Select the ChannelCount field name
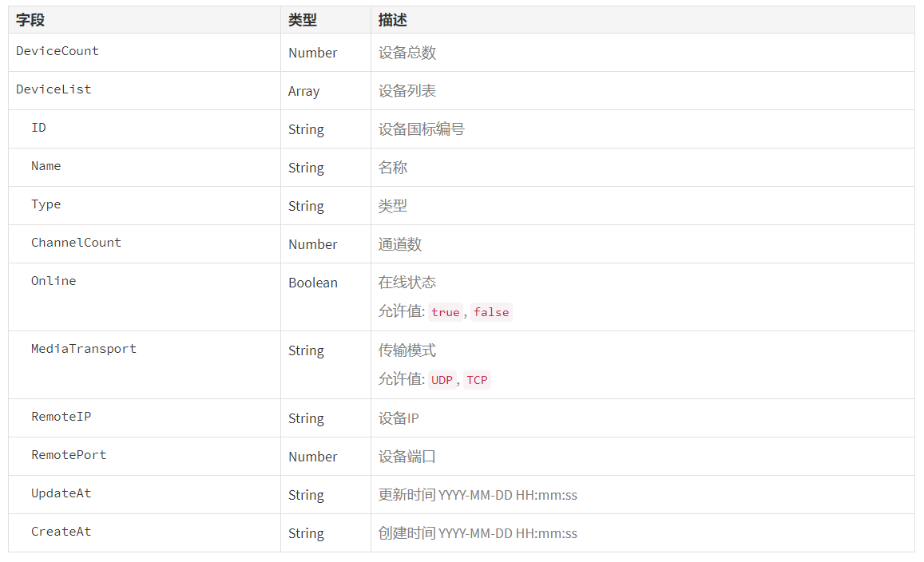The width and height of the screenshot is (924, 562). click(x=76, y=243)
